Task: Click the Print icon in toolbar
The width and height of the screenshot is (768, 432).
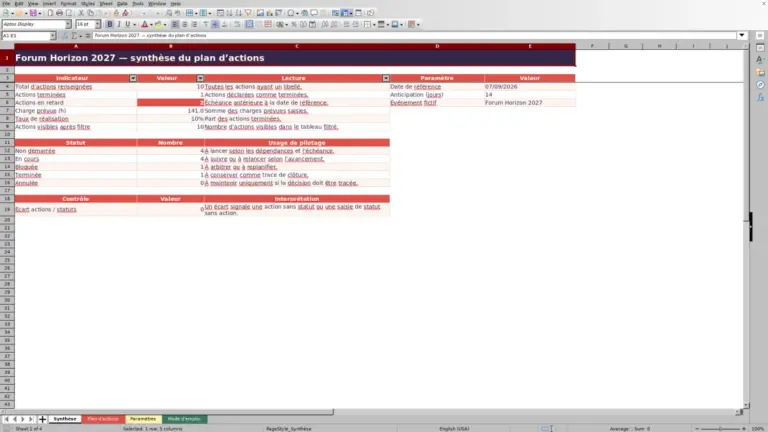Action: 59,13
